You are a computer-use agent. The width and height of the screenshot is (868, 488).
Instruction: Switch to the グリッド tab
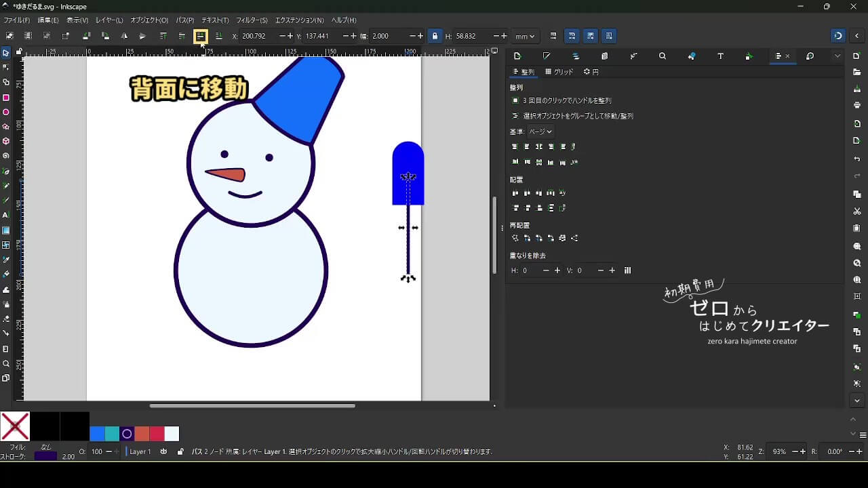pos(559,72)
